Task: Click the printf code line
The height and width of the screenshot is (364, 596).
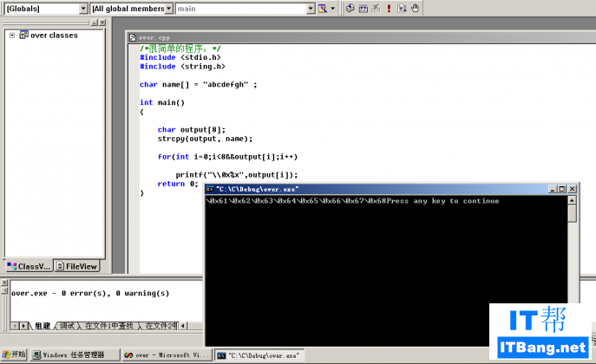Action: point(237,175)
